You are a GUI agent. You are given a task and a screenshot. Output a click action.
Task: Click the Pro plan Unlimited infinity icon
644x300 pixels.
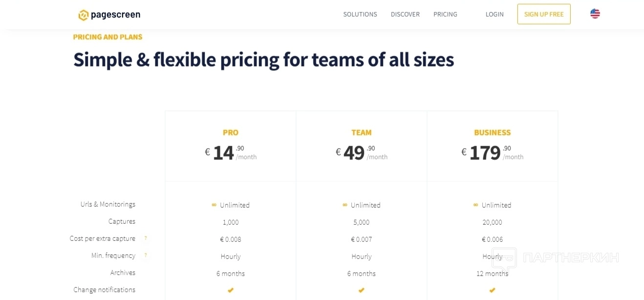tap(214, 205)
